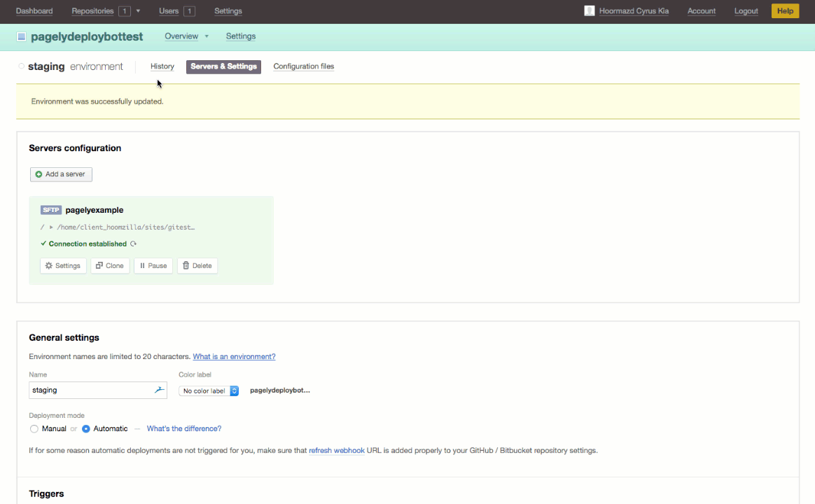Expand the Repositories dropdown arrow
Screen dimensions: 815x504
138,11
